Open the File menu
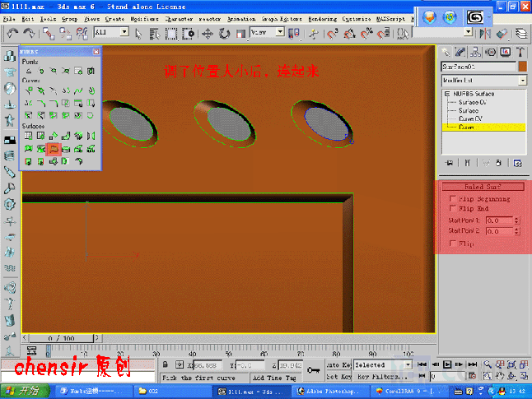 tap(9, 19)
